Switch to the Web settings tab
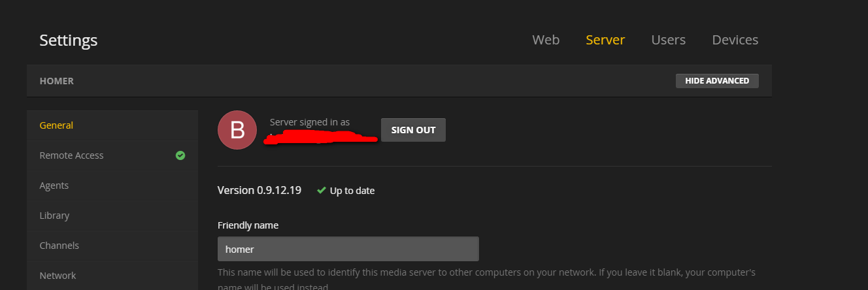 point(546,40)
